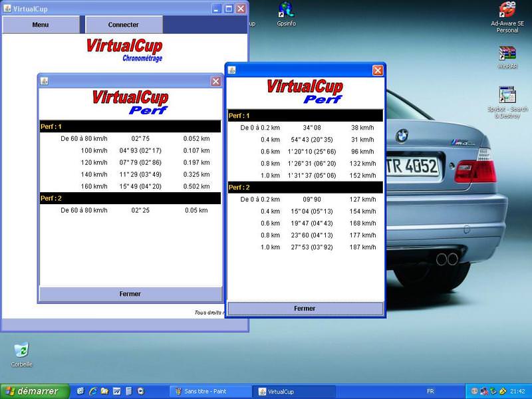Select the VirtualCup taskbar button
Screen dimensions: 532x399
[294, 391]
